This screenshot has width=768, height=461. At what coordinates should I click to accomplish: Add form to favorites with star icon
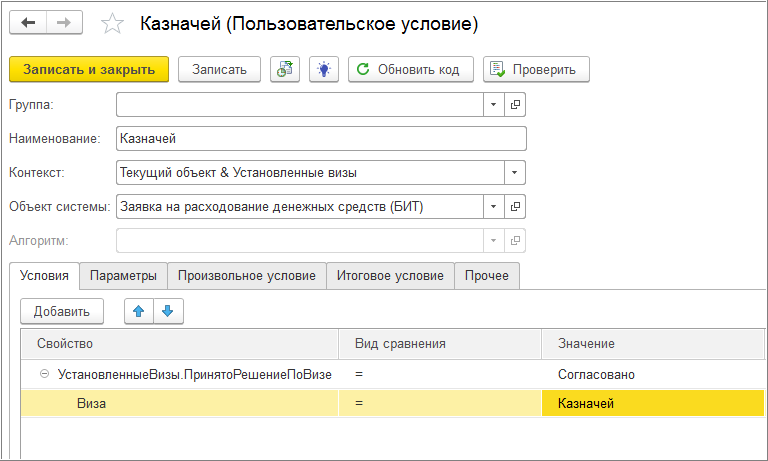click(114, 23)
